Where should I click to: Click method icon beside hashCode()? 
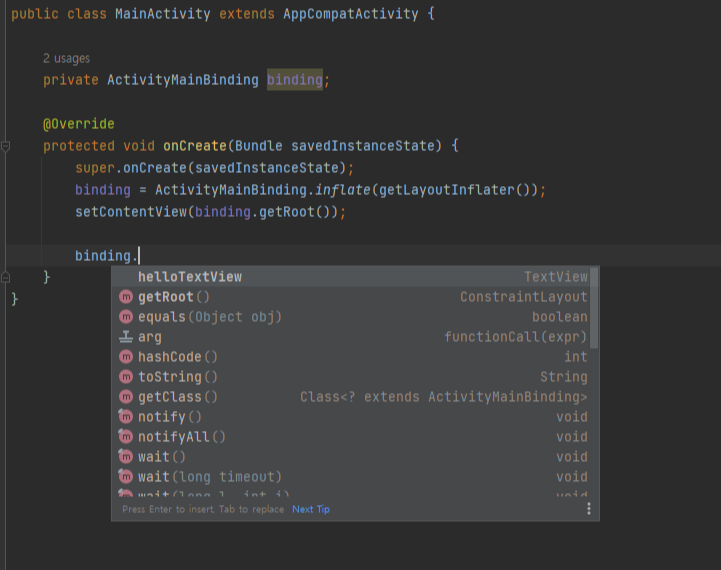pos(126,357)
